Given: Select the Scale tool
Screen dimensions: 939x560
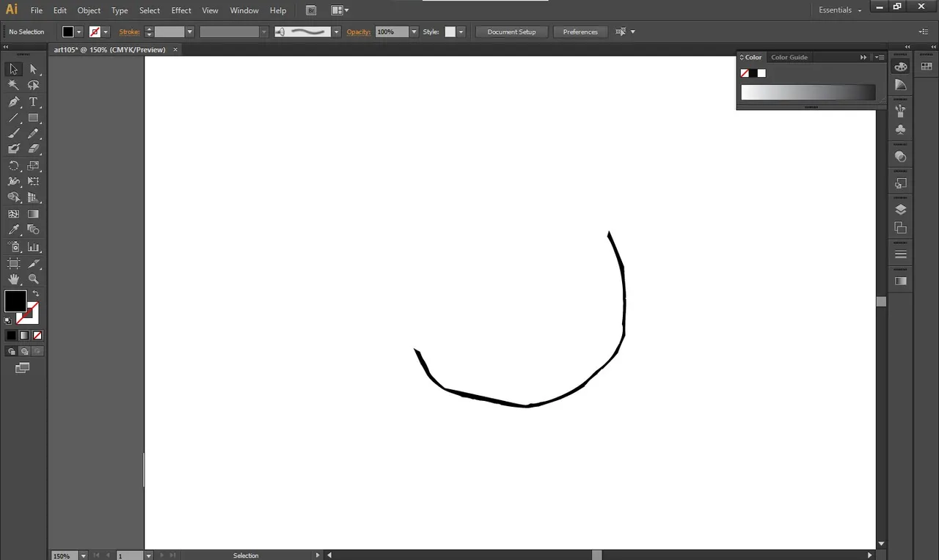Looking at the screenshot, I should (x=33, y=166).
